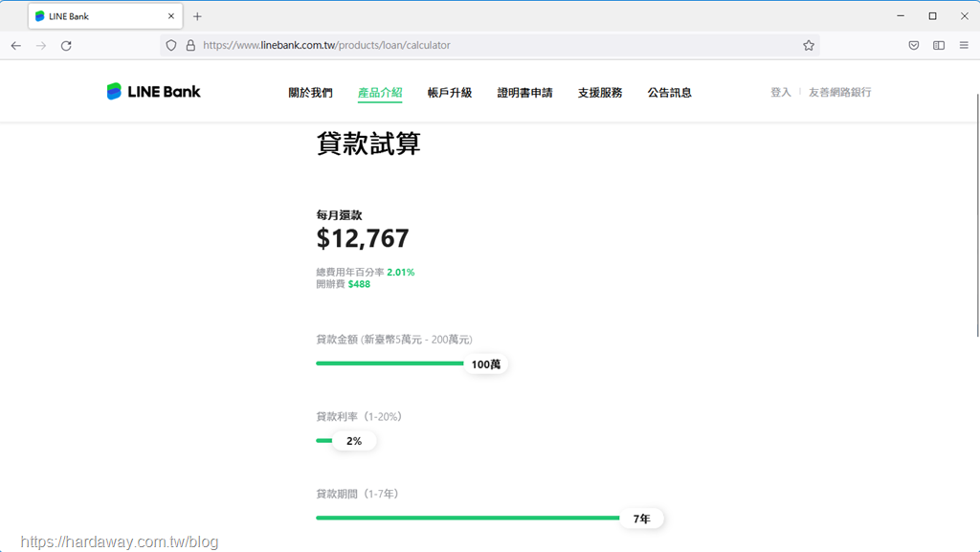Save page to Pocket
Viewport: 980px width, 552px height.
[x=914, y=46]
